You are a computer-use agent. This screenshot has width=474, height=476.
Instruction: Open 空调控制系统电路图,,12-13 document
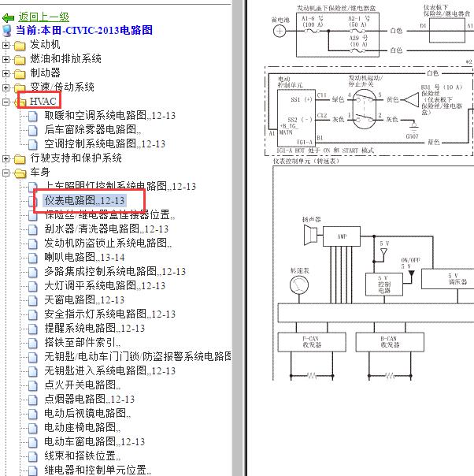[x=105, y=143]
